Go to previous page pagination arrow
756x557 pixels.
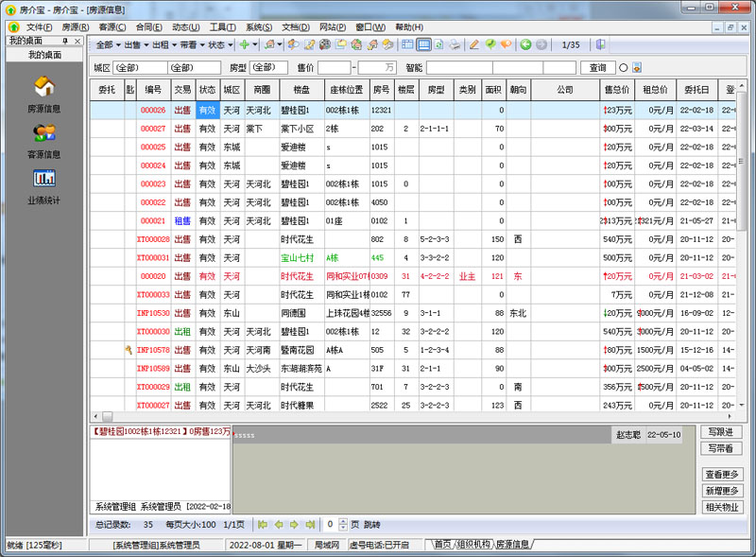[x=279, y=524]
